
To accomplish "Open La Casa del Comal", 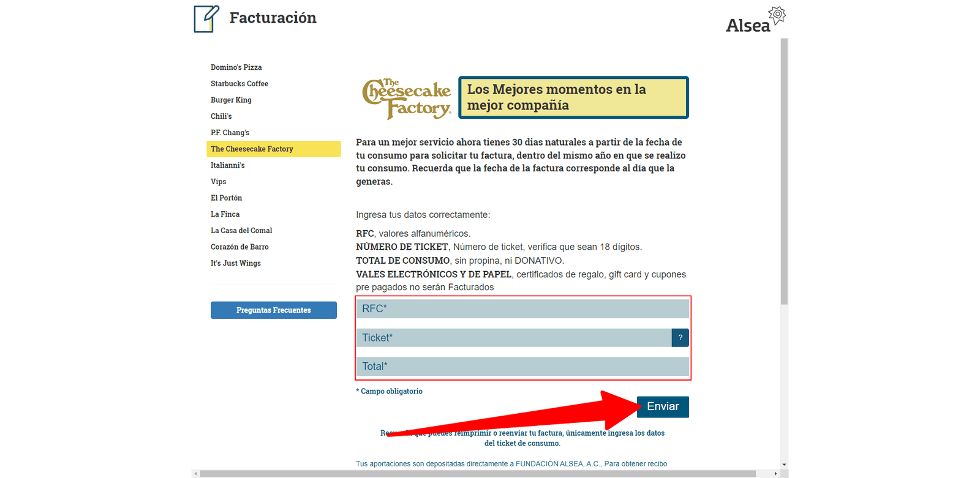I will 241,231.
